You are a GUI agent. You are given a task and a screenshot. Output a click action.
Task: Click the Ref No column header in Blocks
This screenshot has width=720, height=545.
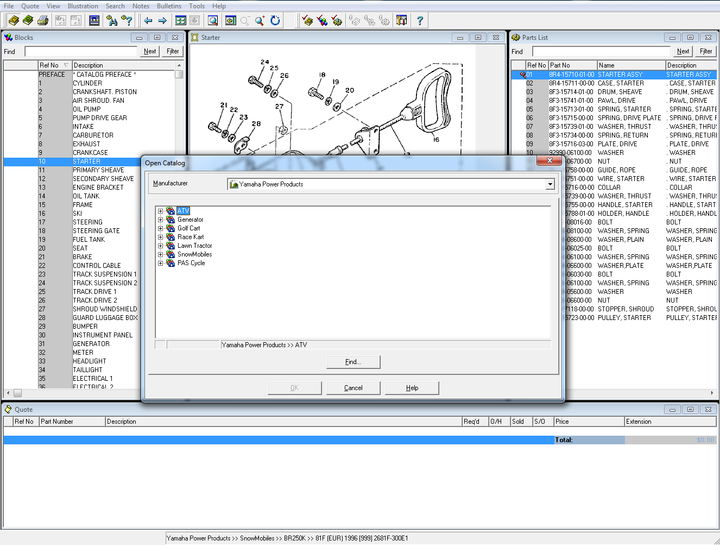(x=55, y=65)
